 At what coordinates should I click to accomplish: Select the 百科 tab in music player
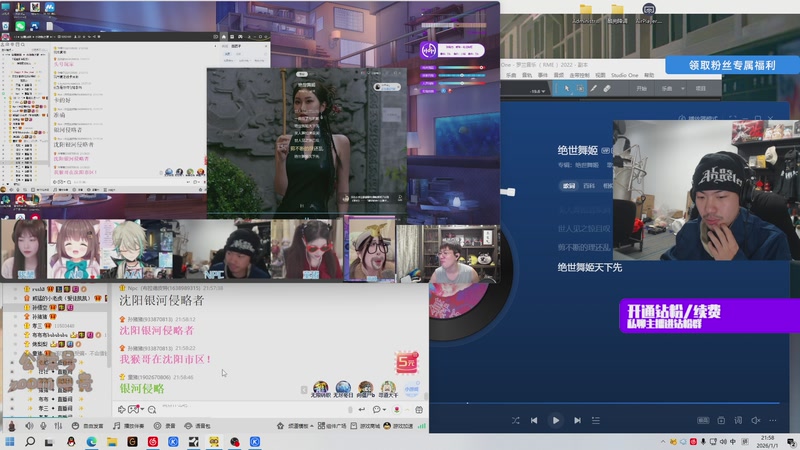(589, 186)
